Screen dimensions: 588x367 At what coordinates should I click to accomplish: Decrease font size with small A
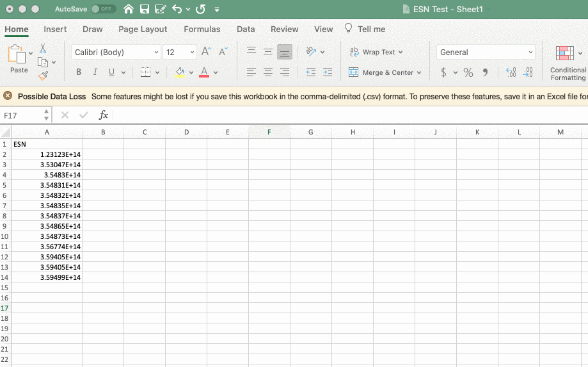[x=223, y=52]
